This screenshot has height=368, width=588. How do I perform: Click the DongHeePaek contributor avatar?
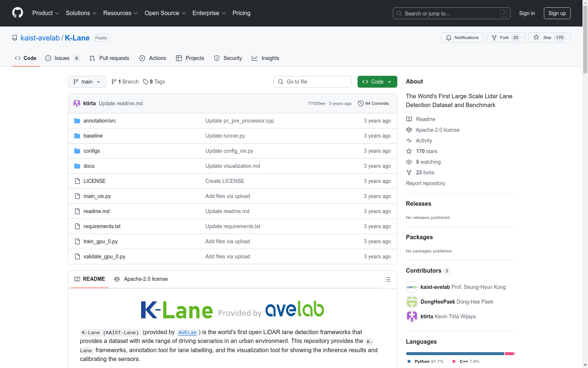(x=412, y=302)
